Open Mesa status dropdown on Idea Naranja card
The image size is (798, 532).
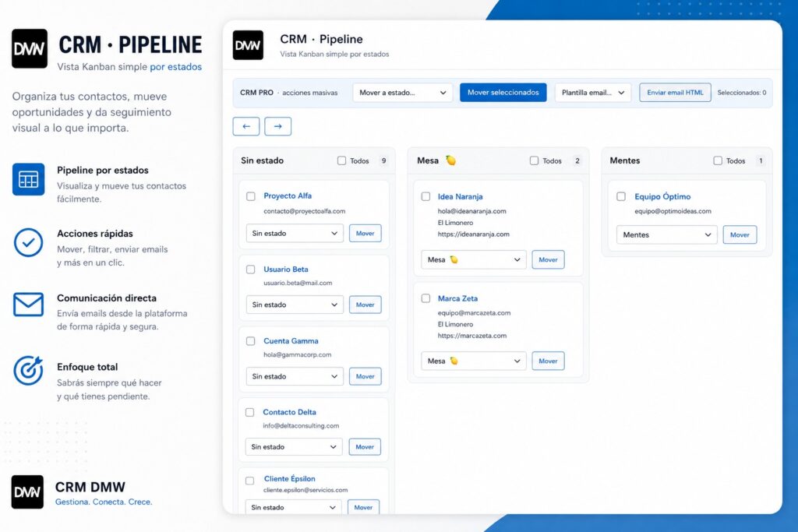[x=474, y=259]
